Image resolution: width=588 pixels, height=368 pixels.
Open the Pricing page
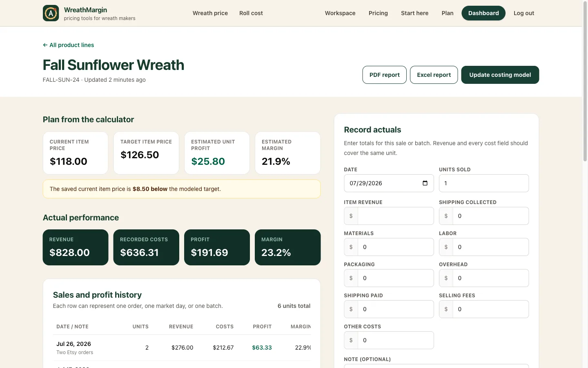[378, 13]
